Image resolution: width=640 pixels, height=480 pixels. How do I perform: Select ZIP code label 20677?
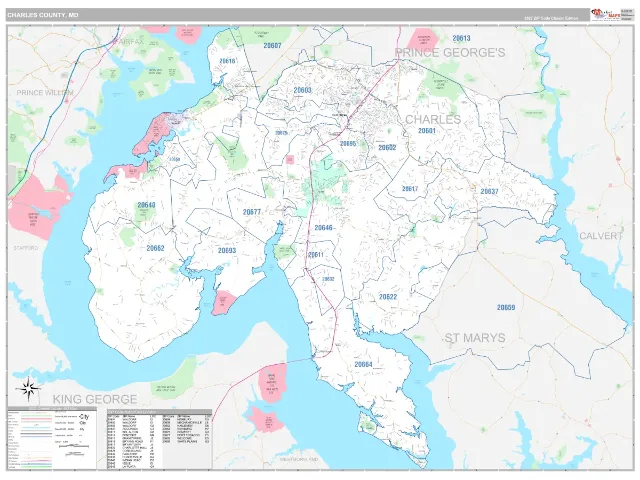click(252, 212)
